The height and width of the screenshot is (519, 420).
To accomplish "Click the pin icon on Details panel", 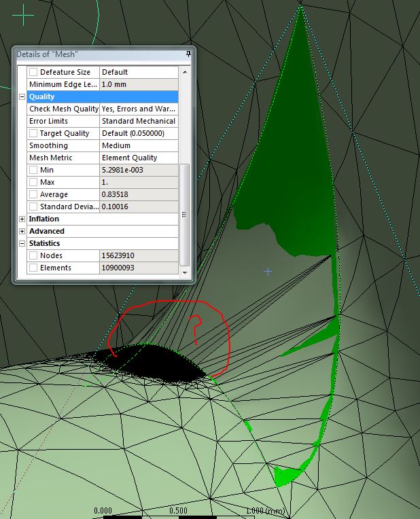I will 188,54.
